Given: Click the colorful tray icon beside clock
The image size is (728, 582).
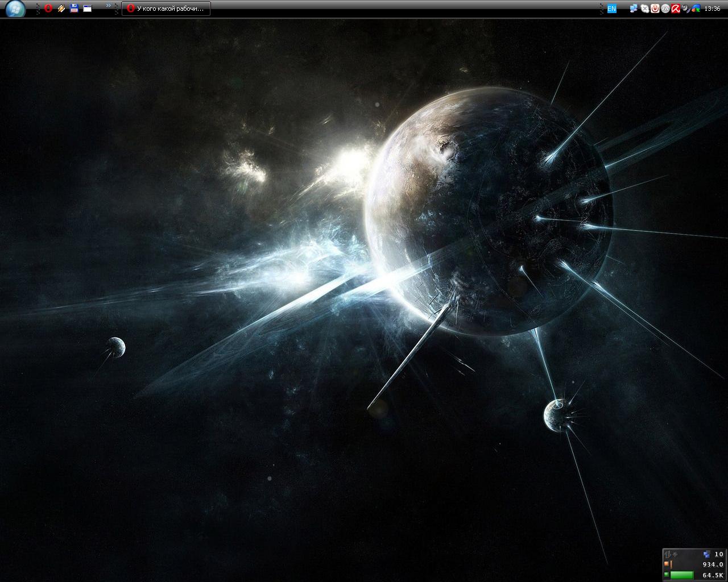Looking at the screenshot, I should (x=696, y=9).
